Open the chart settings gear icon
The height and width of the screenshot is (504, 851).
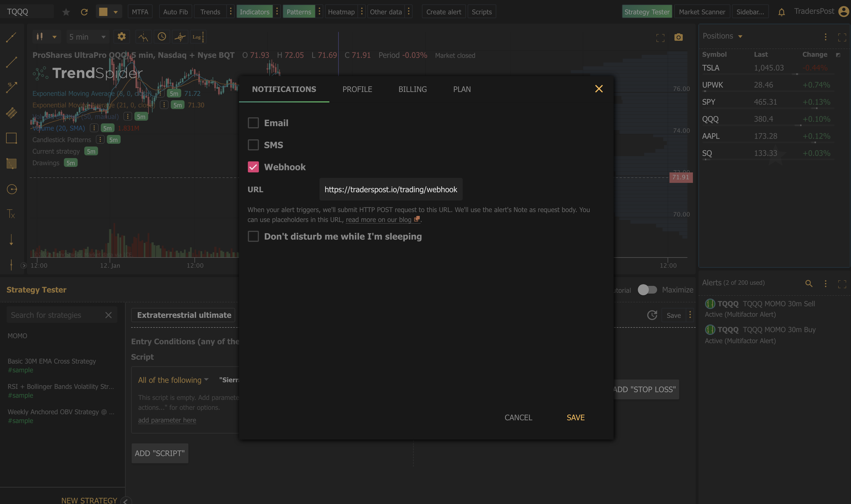point(121,36)
